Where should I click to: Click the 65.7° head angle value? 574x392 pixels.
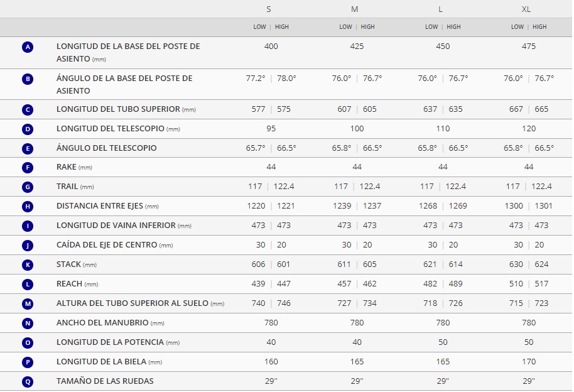[256, 148]
